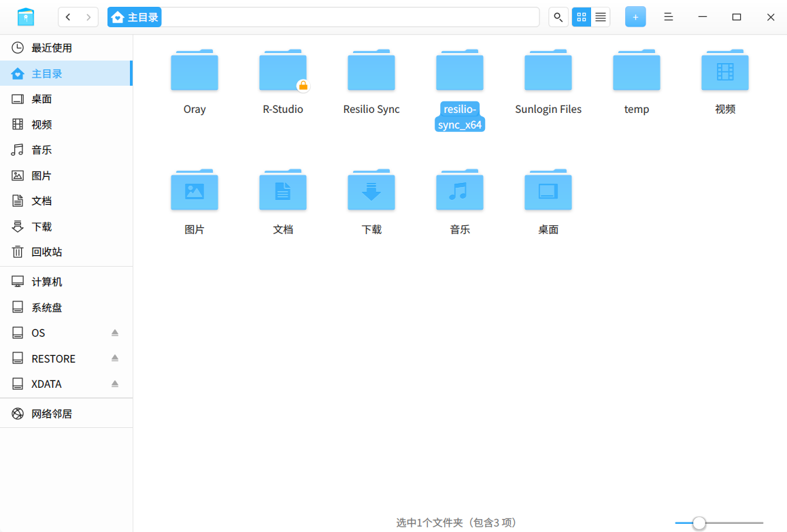
Task: Click the resilio-sync_x64 name label
Action: 460,117
